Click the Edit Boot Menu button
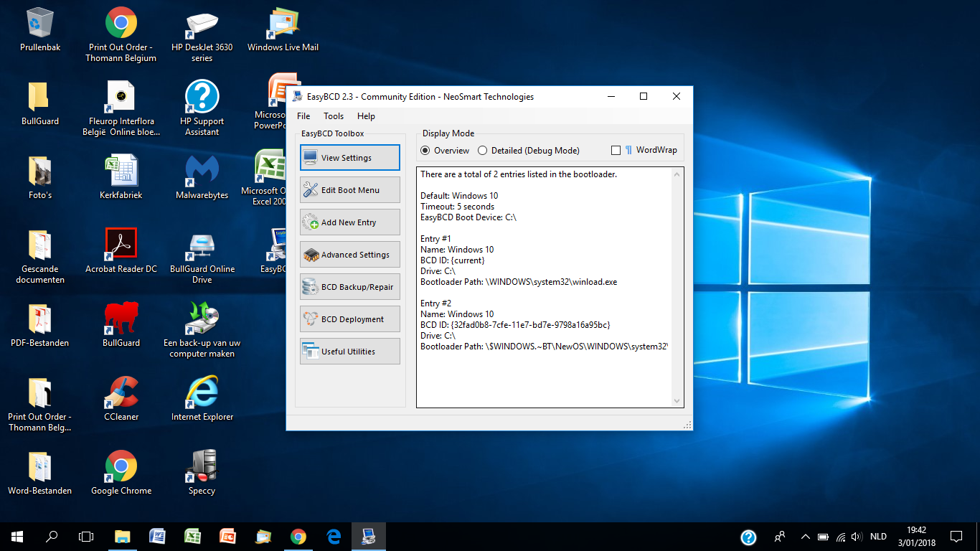 point(349,190)
